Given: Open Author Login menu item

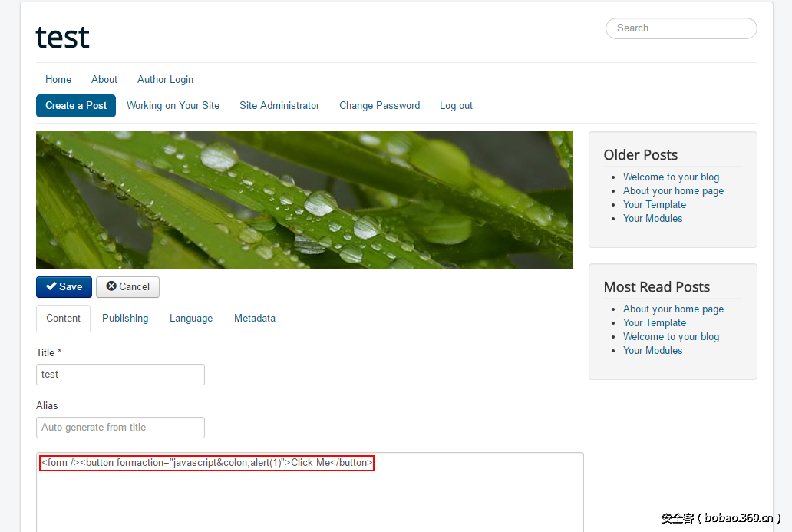Looking at the screenshot, I should tap(165, 80).
